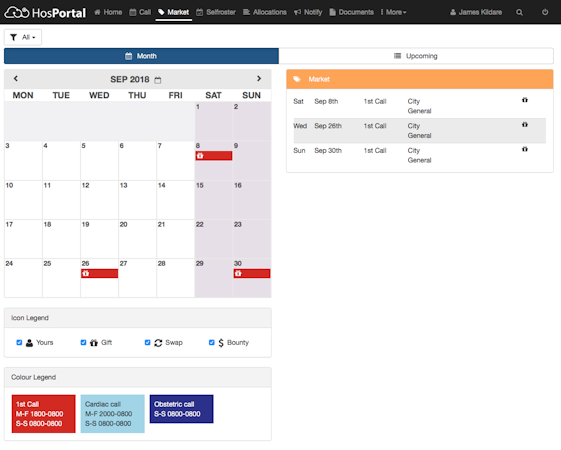Open the red gift shift on day 8
The height and width of the screenshot is (450, 561).
pyautogui.click(x=214, y=156)
